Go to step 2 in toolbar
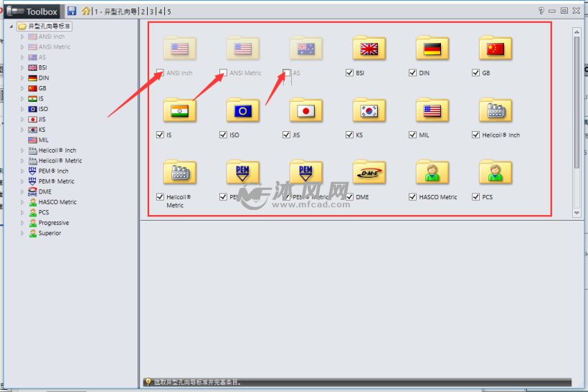The height and width of the screenshot is (392, 588). pos(143,11)
